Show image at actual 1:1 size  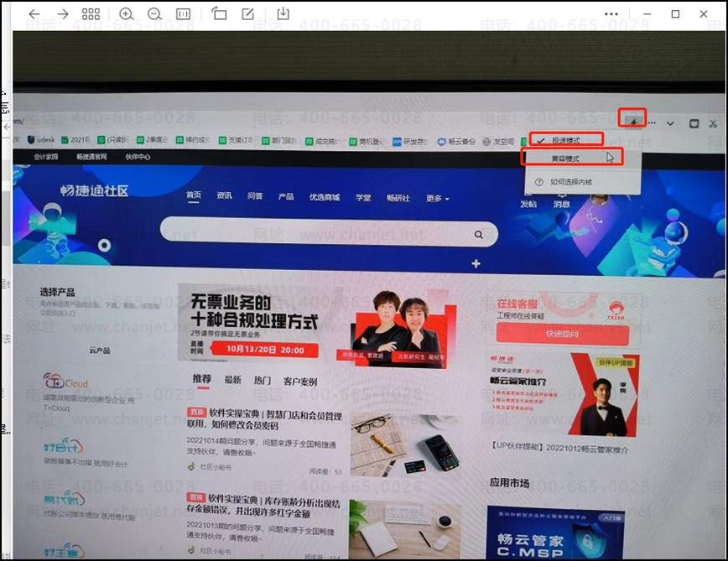pyautogui.click(x=183, y=14)
